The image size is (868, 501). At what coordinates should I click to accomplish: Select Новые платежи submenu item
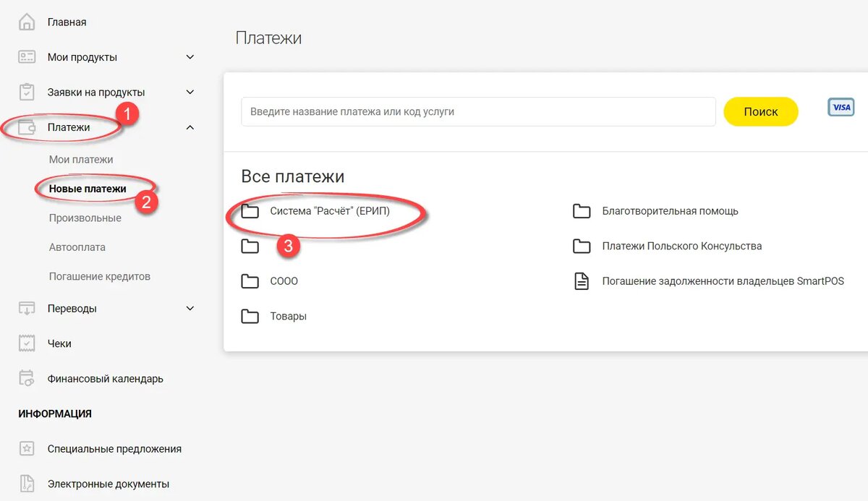click(x=88, y=189)
